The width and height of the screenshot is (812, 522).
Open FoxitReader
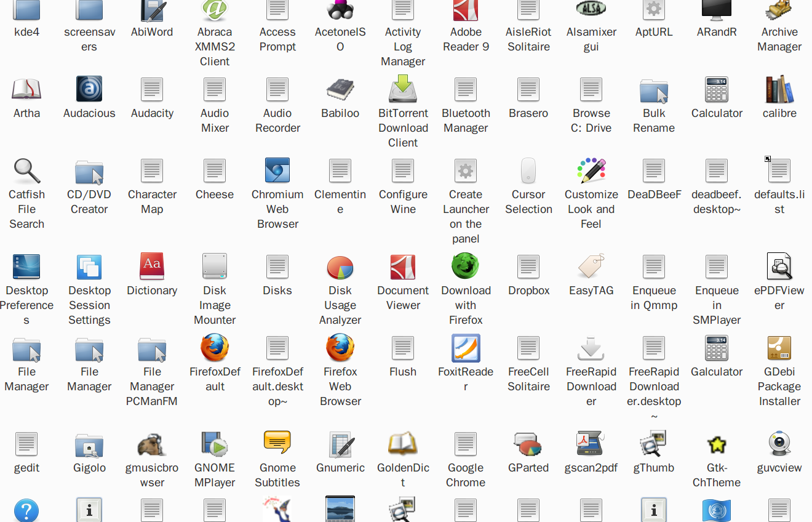click(x=466, y=348)
